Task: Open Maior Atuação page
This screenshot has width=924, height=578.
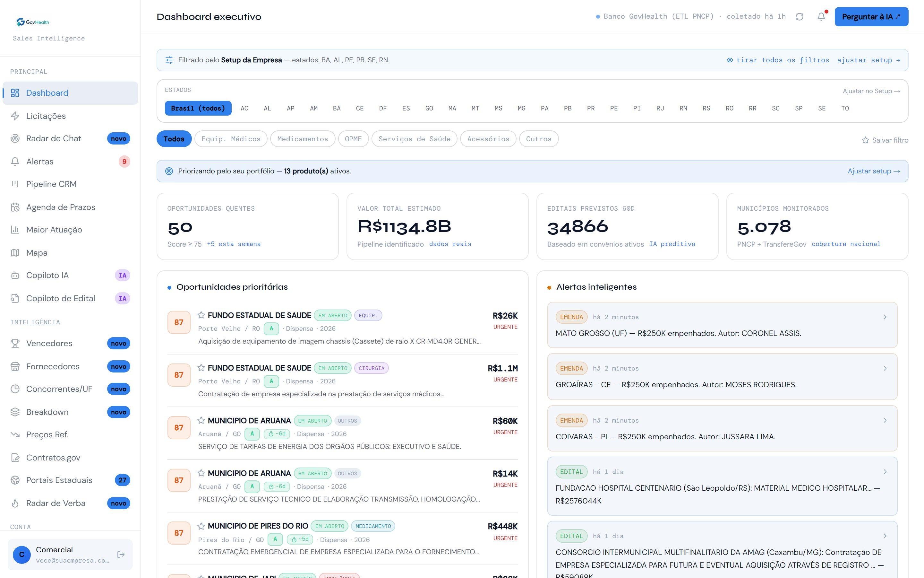Action: [x=70, y=230]
